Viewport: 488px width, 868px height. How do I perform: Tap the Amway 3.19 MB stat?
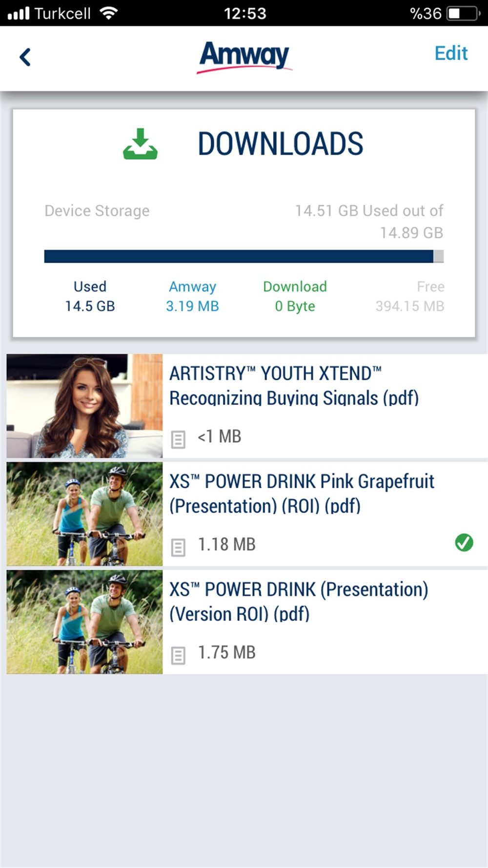coord(192,296)
